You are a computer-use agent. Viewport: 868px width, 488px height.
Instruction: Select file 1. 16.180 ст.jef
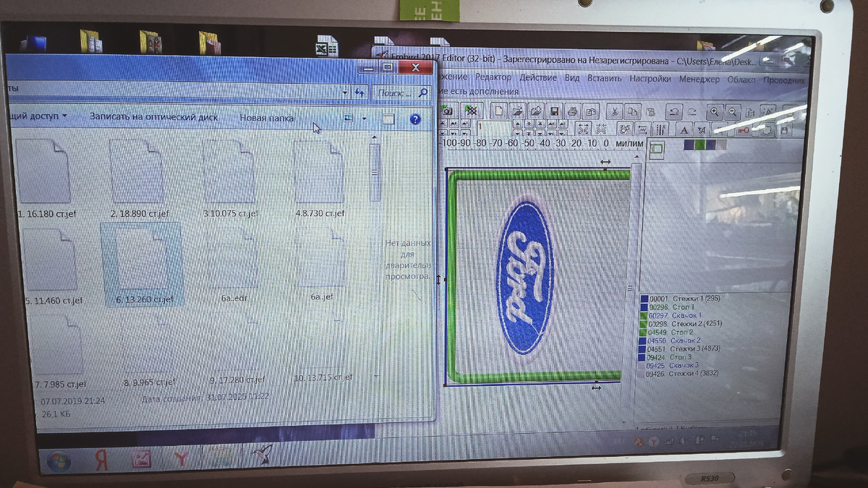(x=47, y=179)
